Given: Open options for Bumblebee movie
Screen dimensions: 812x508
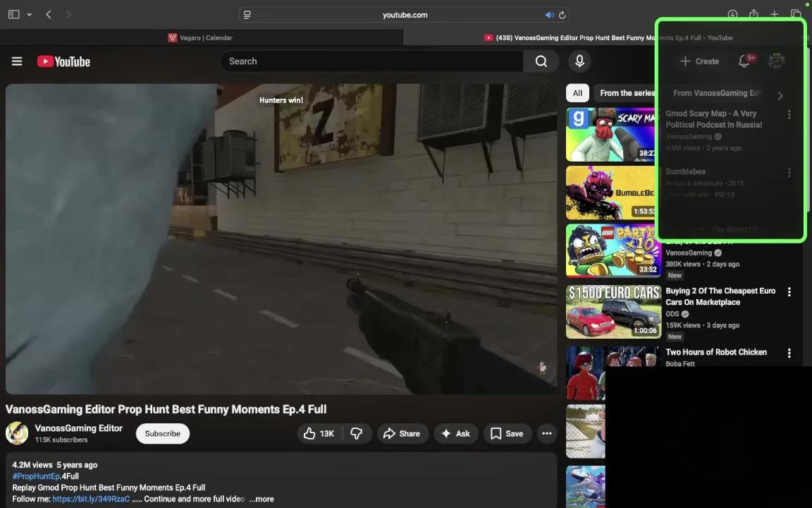Looking at the screenshot, I should [x=789, y=173].
